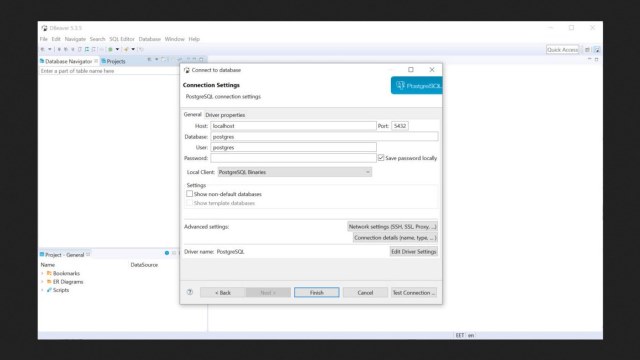Open the dropdown arrow beside New Connection icon

(50, 49)
